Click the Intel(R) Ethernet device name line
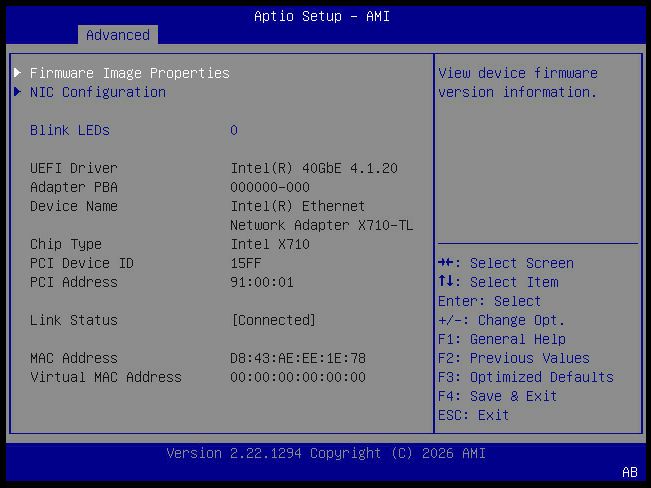Viewport: 651px width, 488px height. (298, 206)
